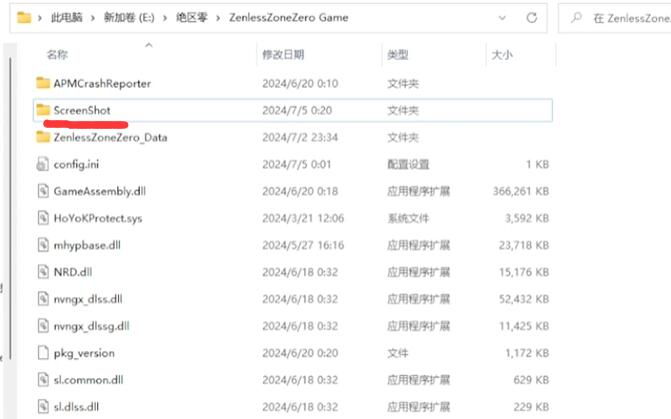Click the ScreenShot folder icon

click(x=43, y=109)
